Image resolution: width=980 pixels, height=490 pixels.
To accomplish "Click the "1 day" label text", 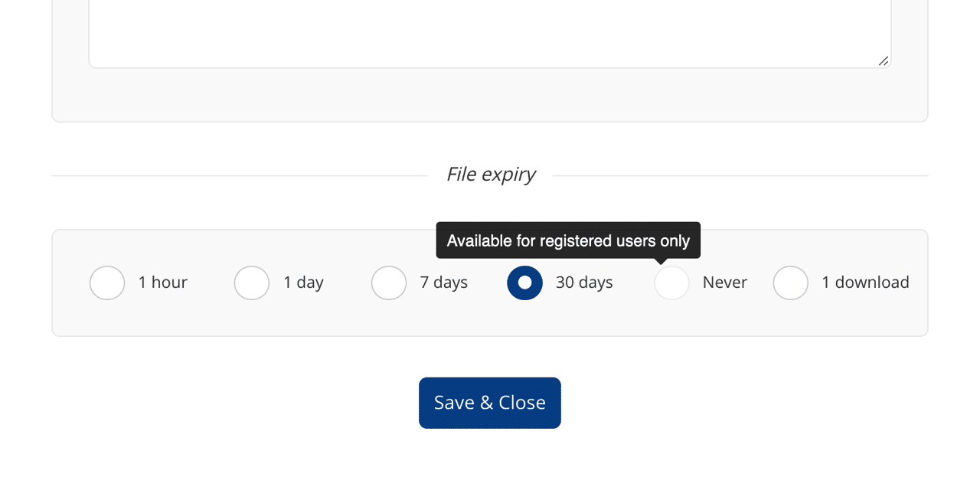I will (304, 283).
